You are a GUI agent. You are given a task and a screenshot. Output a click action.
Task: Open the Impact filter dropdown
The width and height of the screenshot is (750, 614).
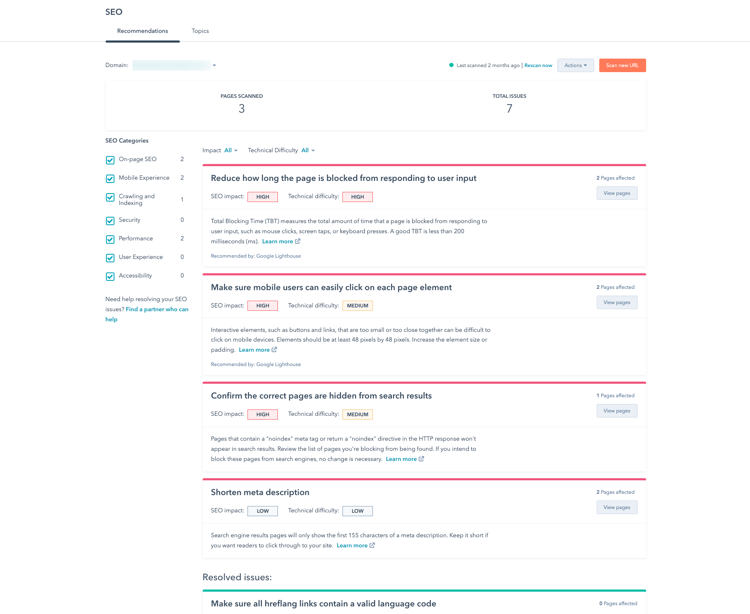tap(231, 150)
